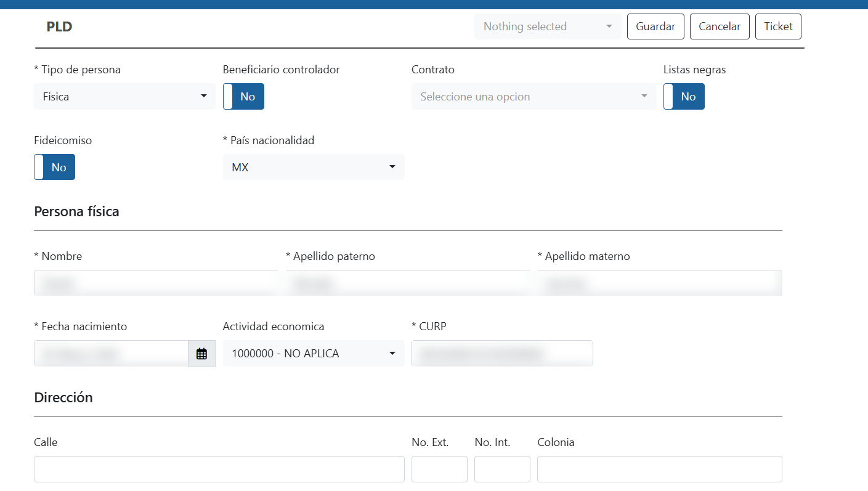The image size is (868, 491).
Task: Focus the Apellido materno input field
Action: (660, 283)
